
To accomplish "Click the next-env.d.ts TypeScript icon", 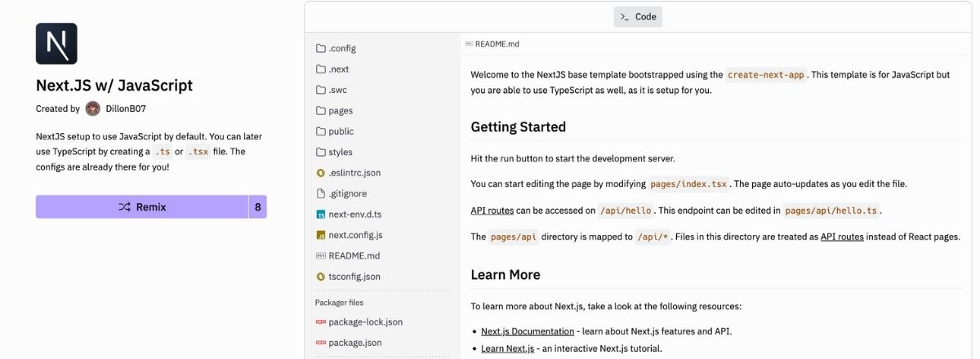I will click(x=321, y=215).
